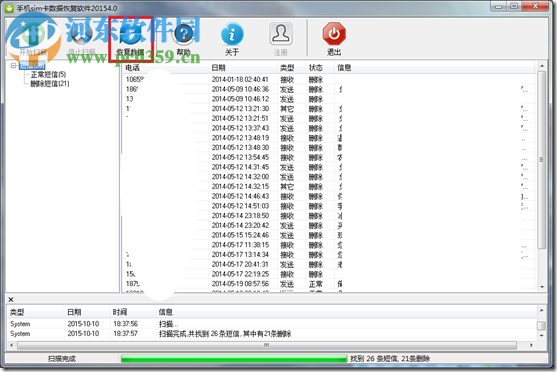Click the message list scrollbar down arrow
557x372 pixels.
[x=542, y=287]
